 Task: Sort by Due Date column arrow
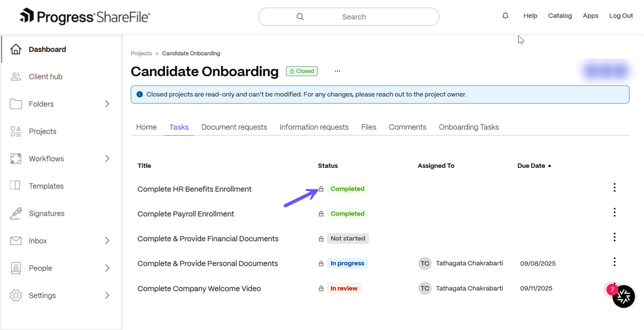[x=550, y=166]
